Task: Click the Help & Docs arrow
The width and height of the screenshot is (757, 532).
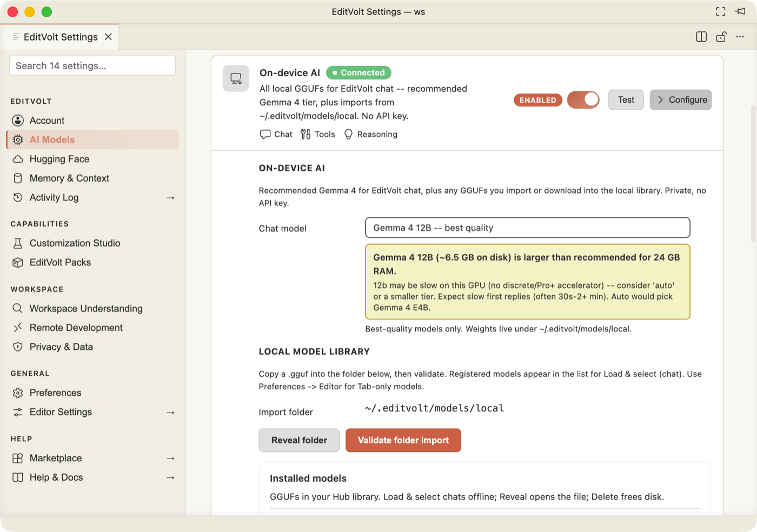Action: 170,478
